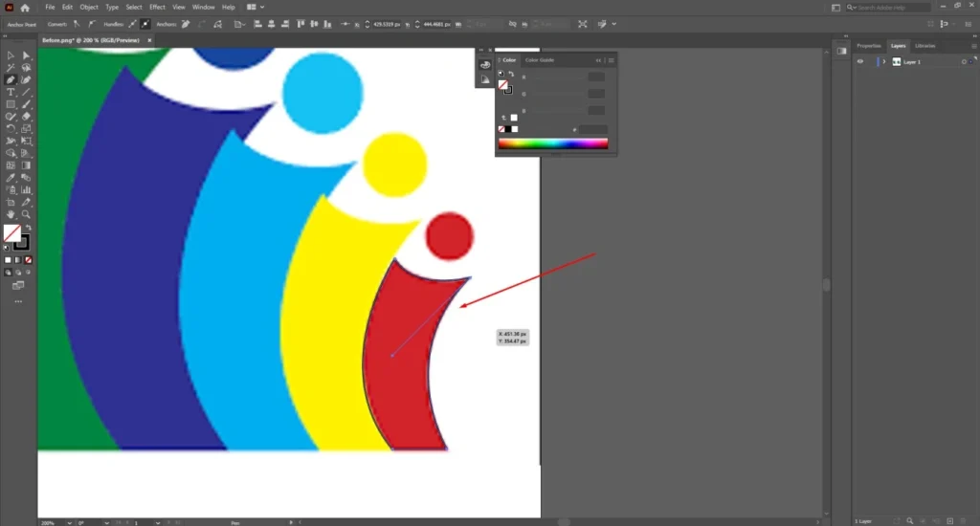This screenshot has width=980, height=526.
Task: Set Gradient fill mode in toolbar
Action: (x=18, y=260)
